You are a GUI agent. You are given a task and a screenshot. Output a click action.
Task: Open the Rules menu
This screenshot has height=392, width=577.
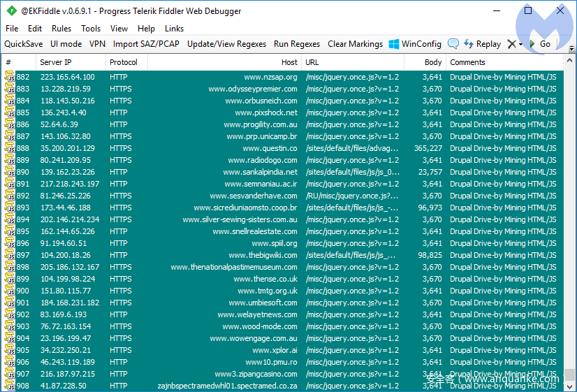coord(61,29)
